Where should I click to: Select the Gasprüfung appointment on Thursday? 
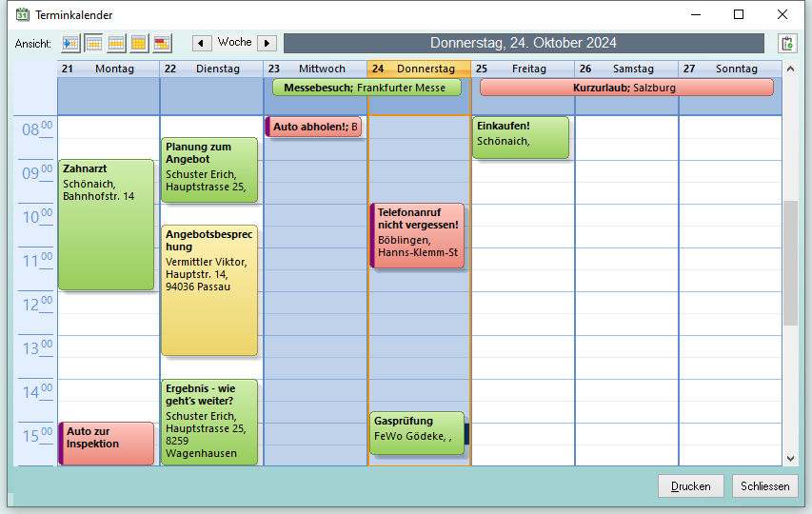click(x=416, y=433)
